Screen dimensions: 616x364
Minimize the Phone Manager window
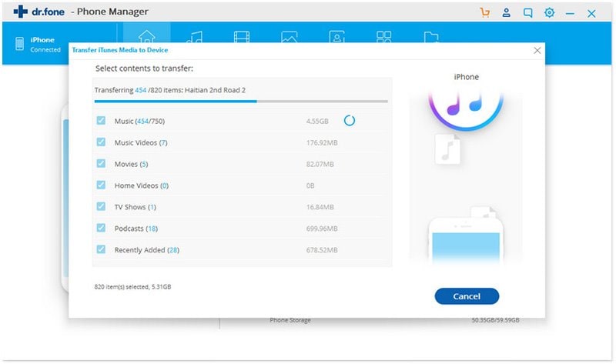(570, 13)
